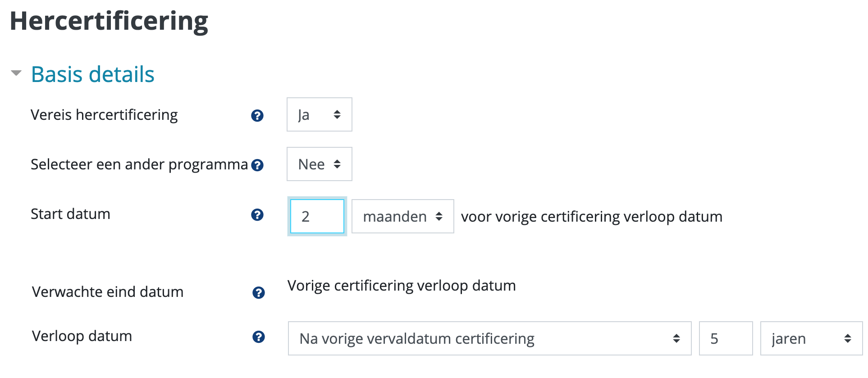The height and width of the screenshot is (378, 868).
Task: Click the Hercertificering page title
Action: tap(109, 21)
